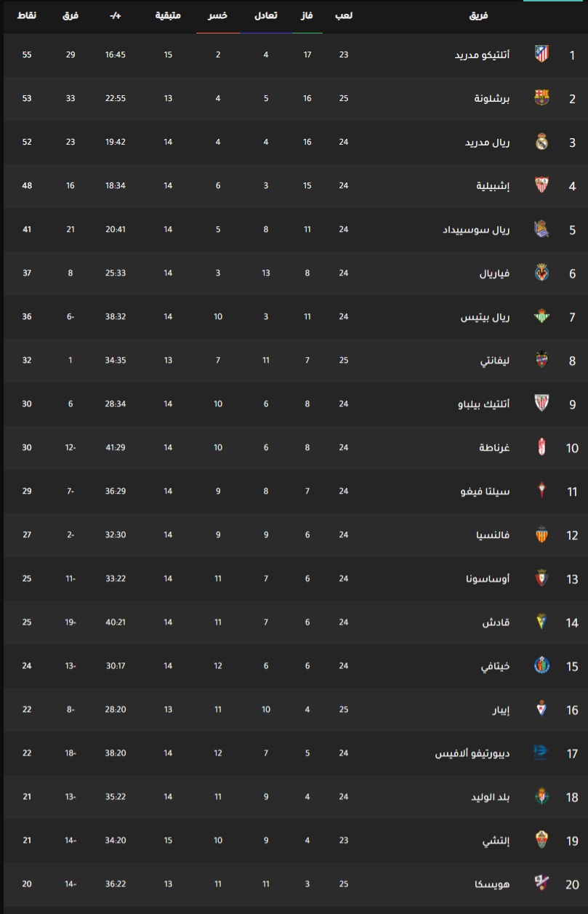Click the Valencia club crest
588x914 pixels.
541,534
